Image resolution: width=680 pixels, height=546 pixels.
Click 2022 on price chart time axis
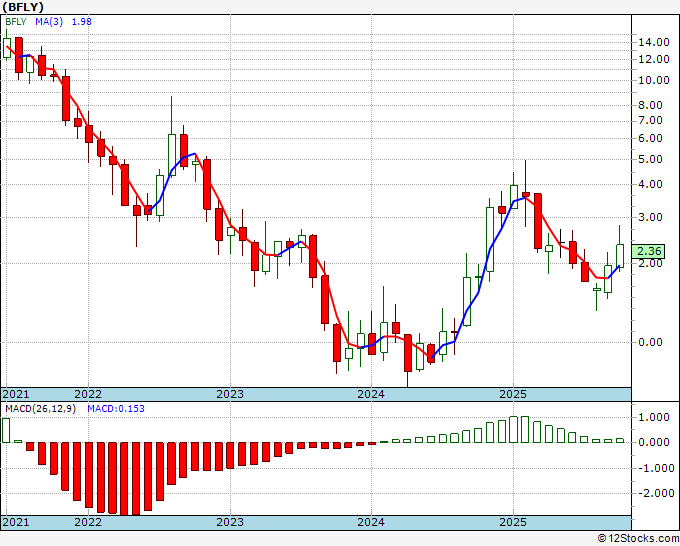(x=88, y=394)
